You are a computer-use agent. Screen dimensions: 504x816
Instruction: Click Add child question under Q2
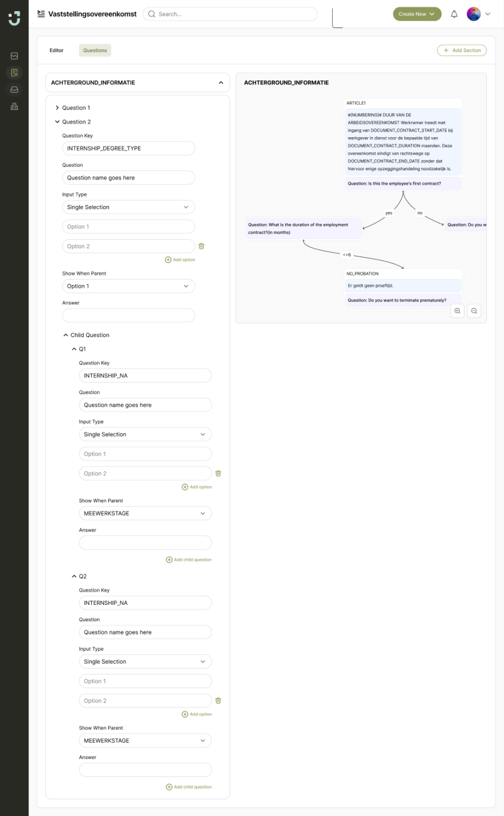189,787
